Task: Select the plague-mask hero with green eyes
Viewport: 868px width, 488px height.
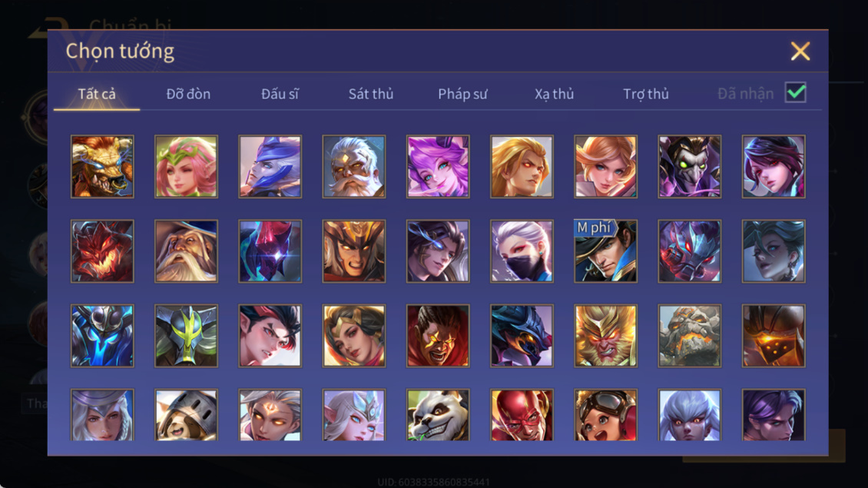Action: click(689, 167)
